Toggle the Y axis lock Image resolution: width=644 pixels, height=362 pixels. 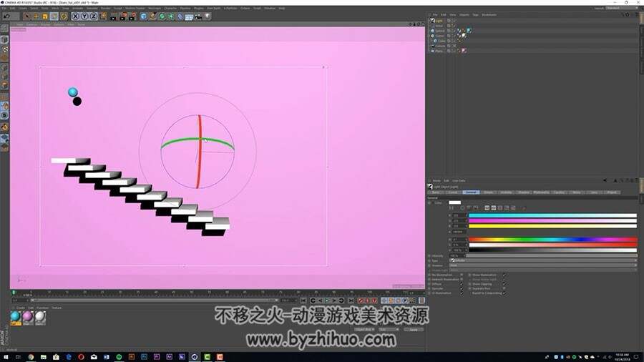coord(84,16)
